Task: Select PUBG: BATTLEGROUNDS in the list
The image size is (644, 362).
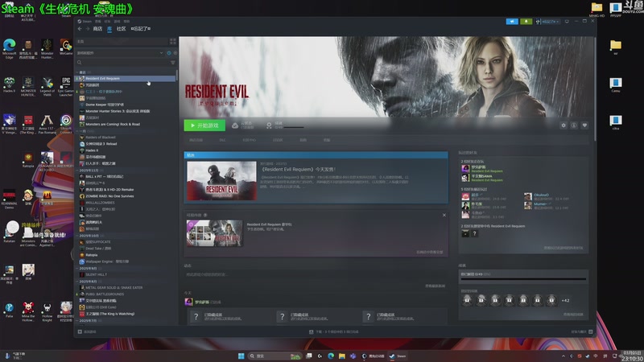Action: click(x=126, y=294)
